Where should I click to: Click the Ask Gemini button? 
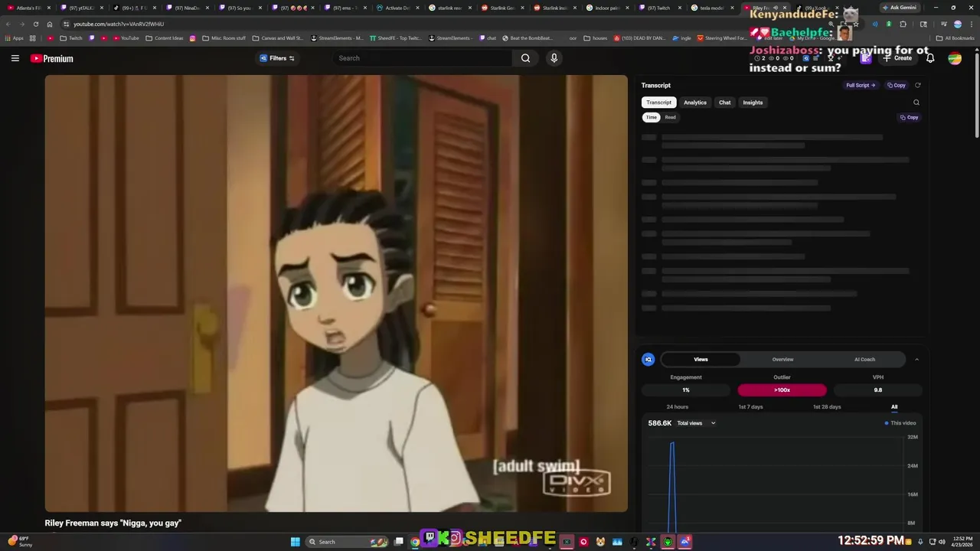pyautogui.click(x=898, y=8)
